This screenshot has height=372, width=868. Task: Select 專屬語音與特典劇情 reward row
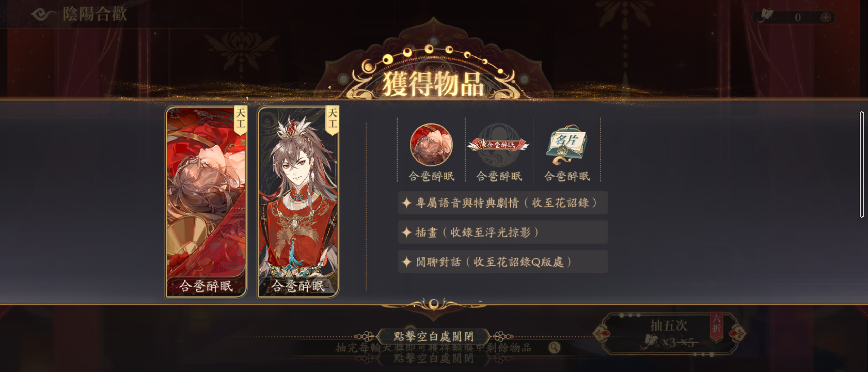pos(503,203)
